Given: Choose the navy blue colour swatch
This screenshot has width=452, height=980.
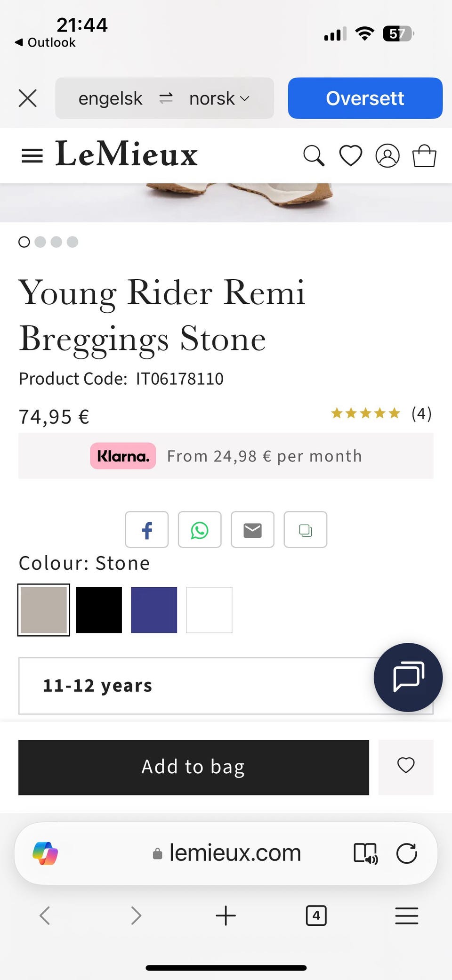Looking at the screenshot, I should coord(154,610).
